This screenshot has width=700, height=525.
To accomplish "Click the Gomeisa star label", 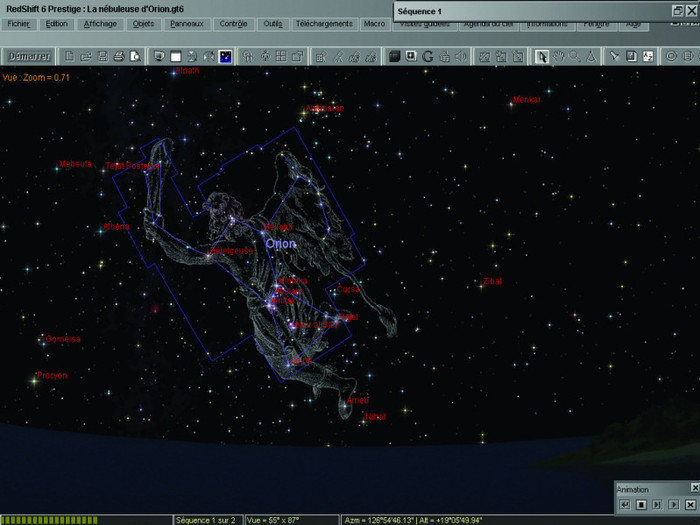I will (x=63, y=339).
